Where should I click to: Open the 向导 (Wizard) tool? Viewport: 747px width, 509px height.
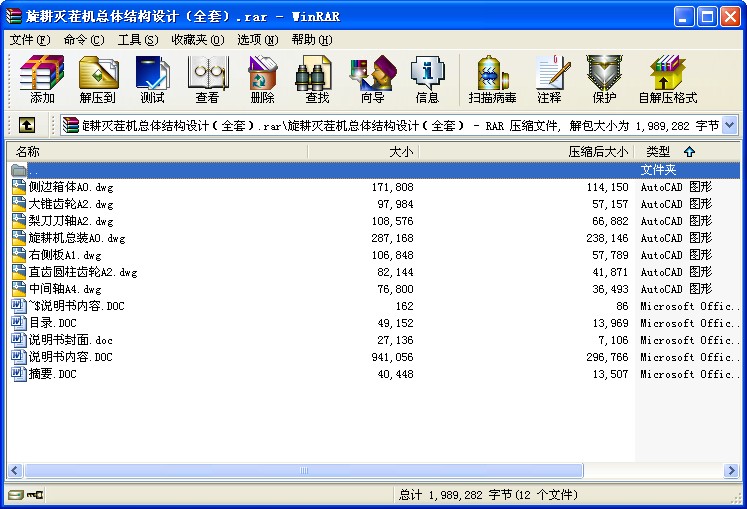372,79
